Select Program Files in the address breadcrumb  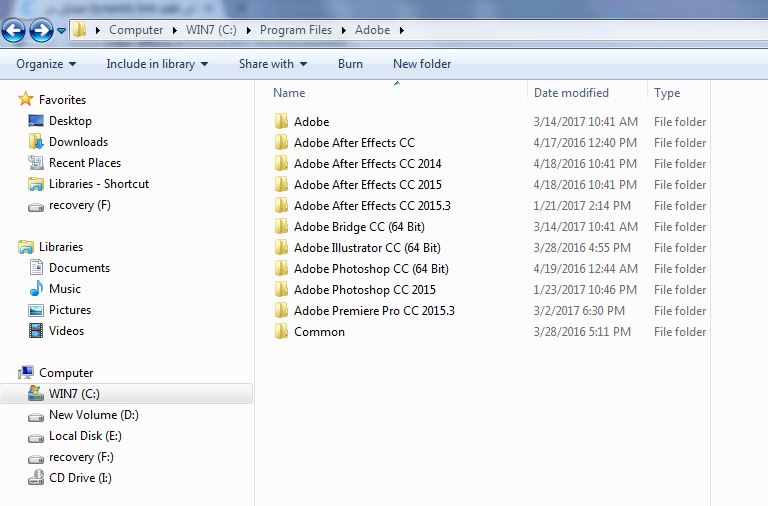[296, 30]
